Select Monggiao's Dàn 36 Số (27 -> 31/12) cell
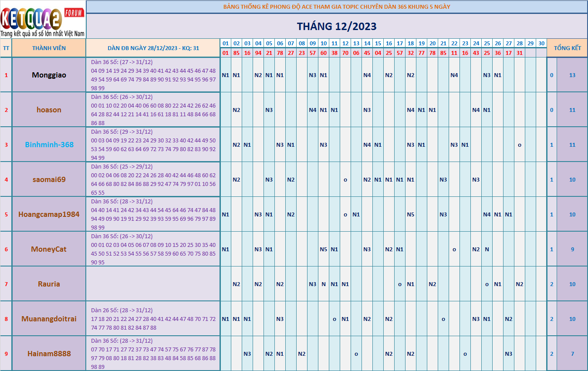588x371 pixels. pyautogui.click(x=153, y=75)
